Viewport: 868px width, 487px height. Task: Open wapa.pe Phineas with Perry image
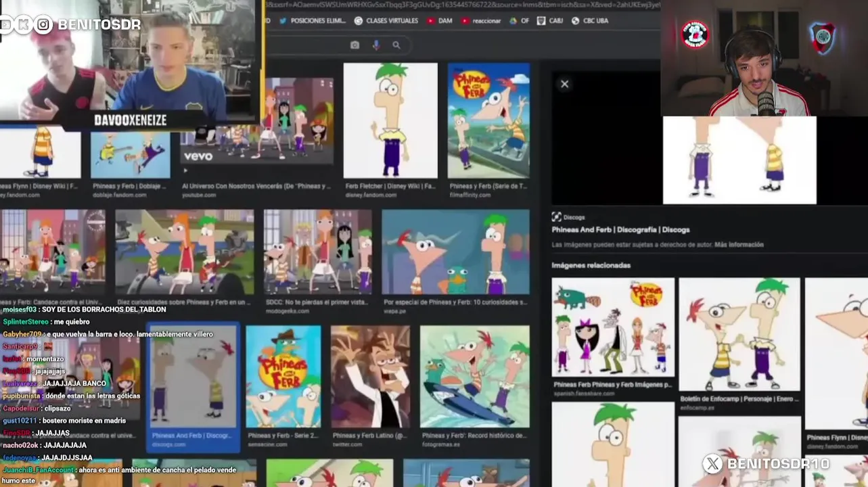456,252
